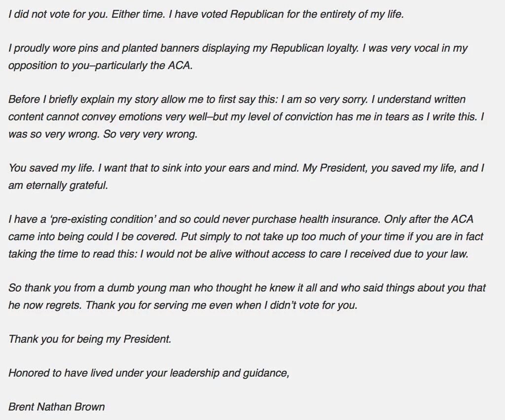This screenshot has width=505, height=420.
Task: Click the quoted phrase 'pre-existing condition'
Action: coord(103,219)
